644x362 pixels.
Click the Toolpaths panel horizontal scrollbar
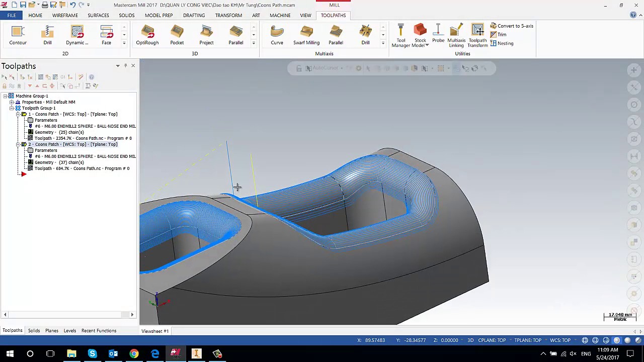[x=68, y=315]
